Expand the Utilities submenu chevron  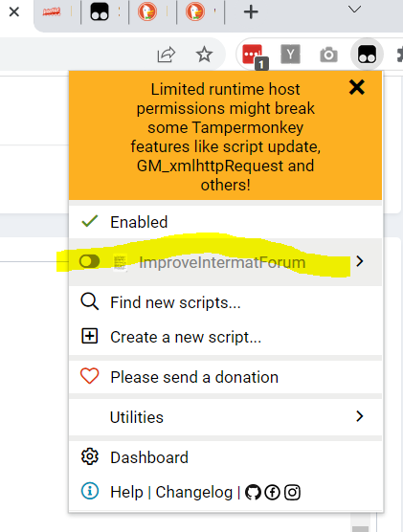(x=360, y=416)
